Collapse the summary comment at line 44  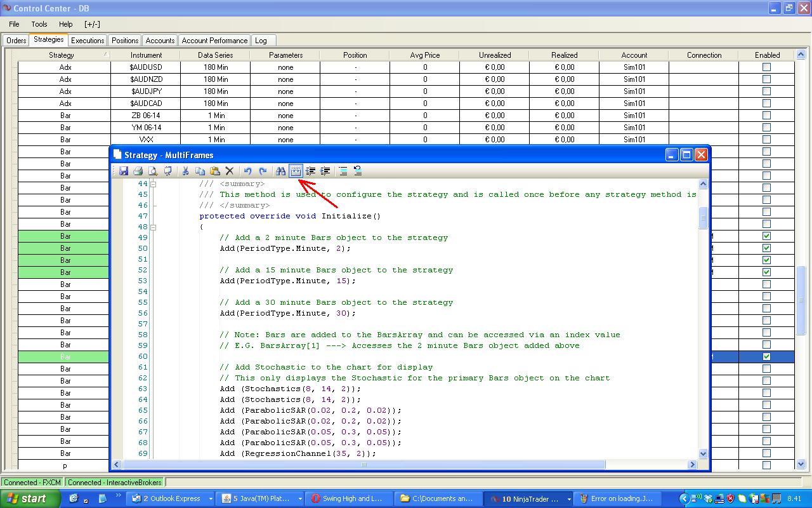click(153, 184)
